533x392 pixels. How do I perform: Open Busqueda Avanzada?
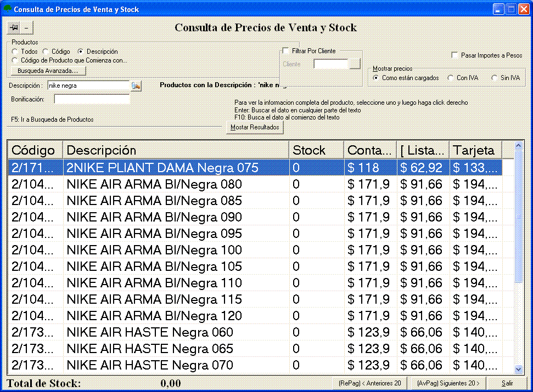pyautogui.click(x=48, y=71)
